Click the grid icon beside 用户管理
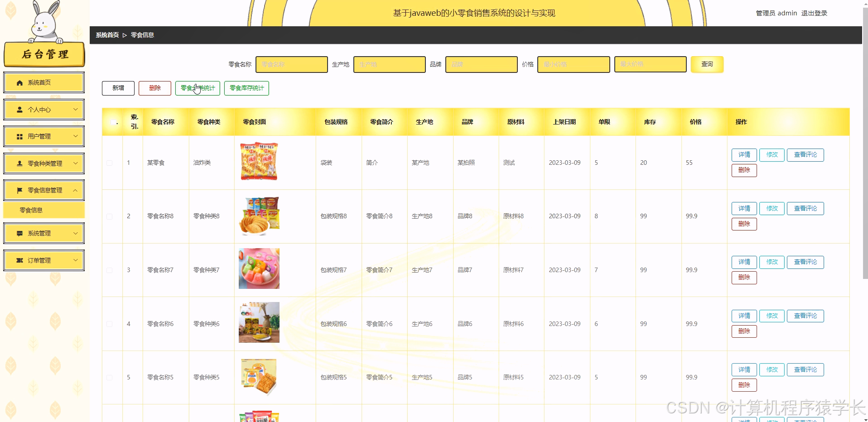Screen dimensions: 868x422 [x=19, y=136]
